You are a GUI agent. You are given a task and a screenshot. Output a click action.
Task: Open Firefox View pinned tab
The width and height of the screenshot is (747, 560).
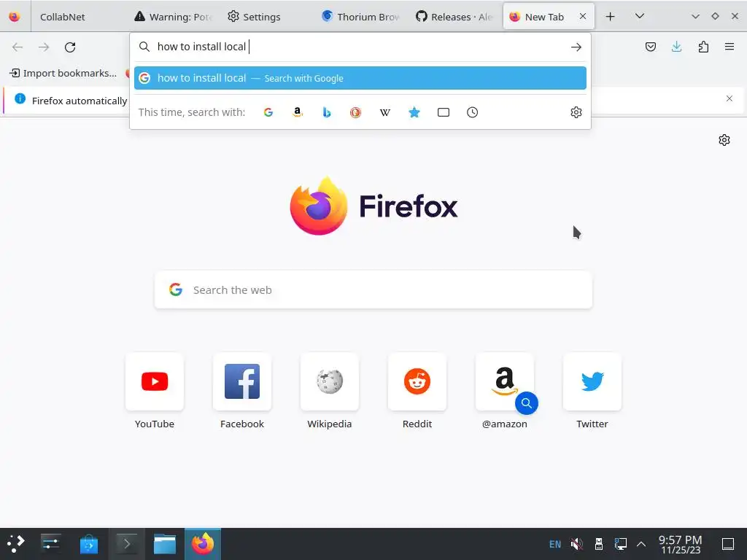(15, 17)
